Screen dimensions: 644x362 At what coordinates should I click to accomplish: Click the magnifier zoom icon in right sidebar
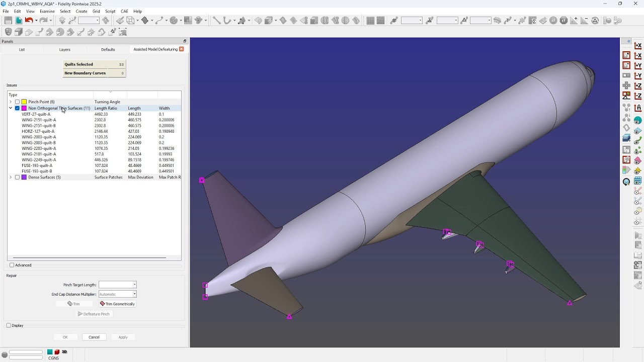pos(626,182)
